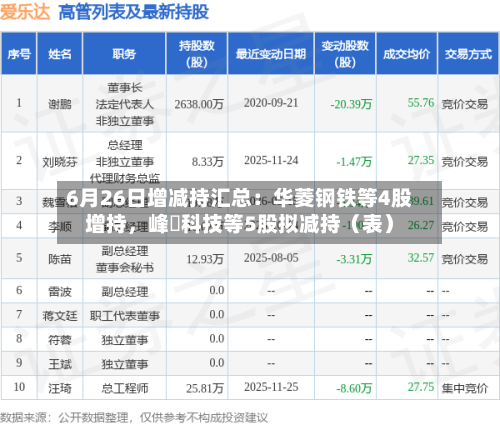Click 竞价交易 in 刘晓芬's row

(465, 162)
